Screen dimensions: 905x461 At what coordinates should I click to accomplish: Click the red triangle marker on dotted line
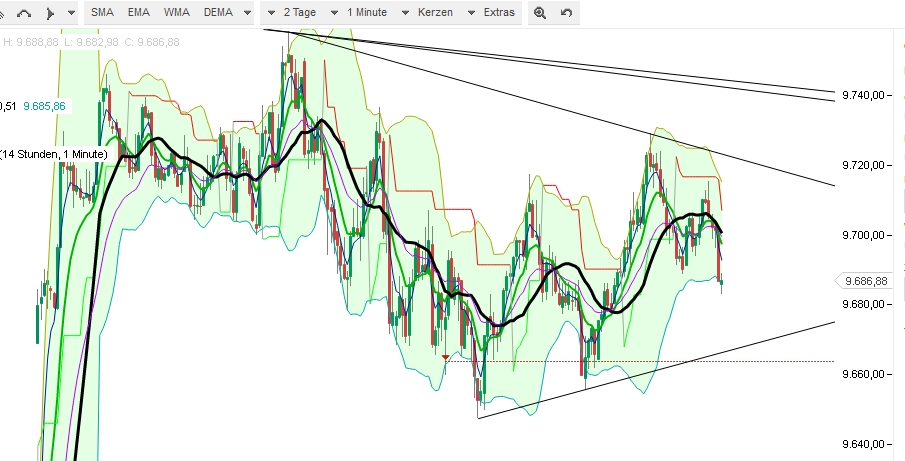[445, 358]
